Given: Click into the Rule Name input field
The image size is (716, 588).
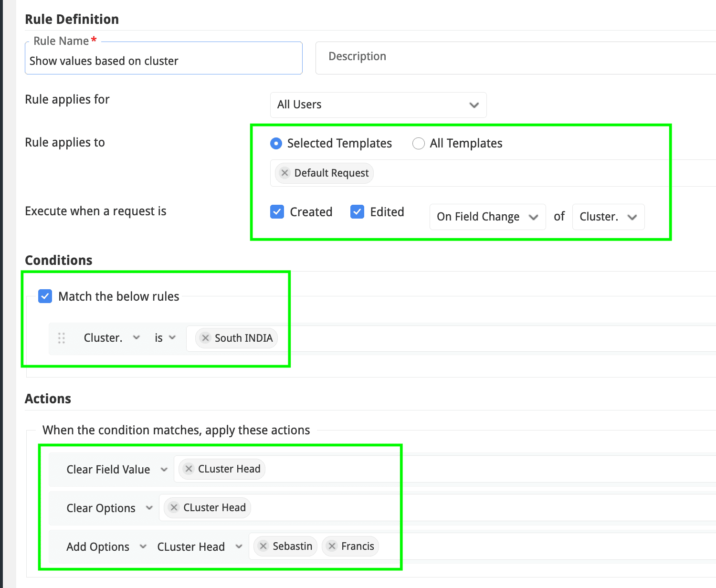Looking at the screenshot, I should click(x=163, y=61).
